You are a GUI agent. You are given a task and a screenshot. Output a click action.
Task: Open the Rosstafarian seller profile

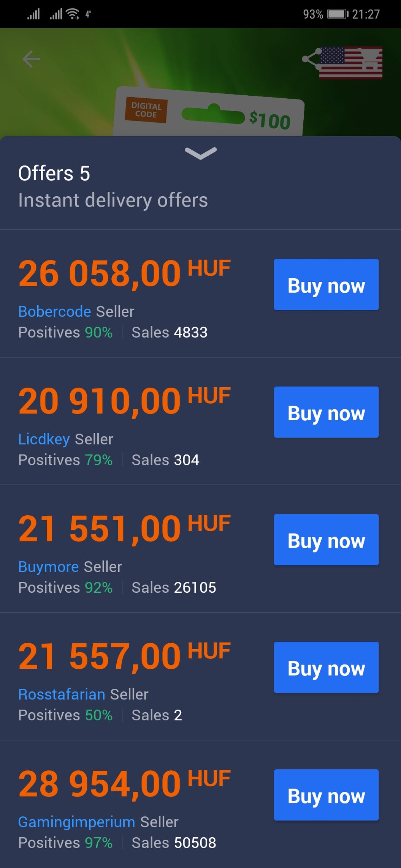coord(62,694)
